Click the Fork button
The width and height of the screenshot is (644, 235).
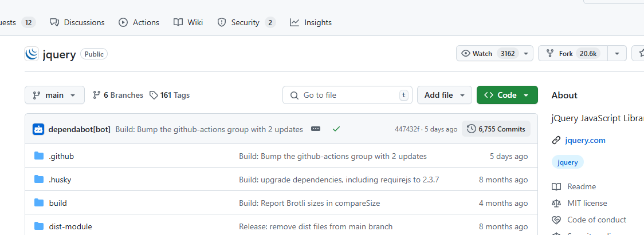pos(572,53)
